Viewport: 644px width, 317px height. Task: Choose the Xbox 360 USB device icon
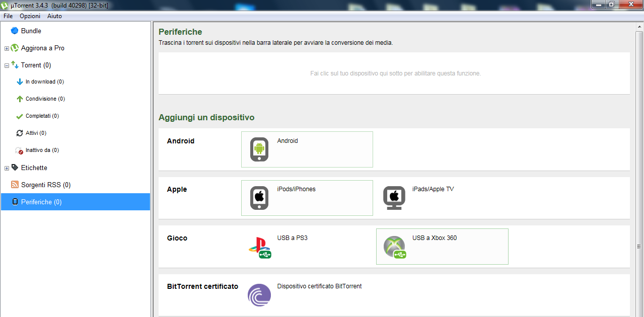click(395, 247)
